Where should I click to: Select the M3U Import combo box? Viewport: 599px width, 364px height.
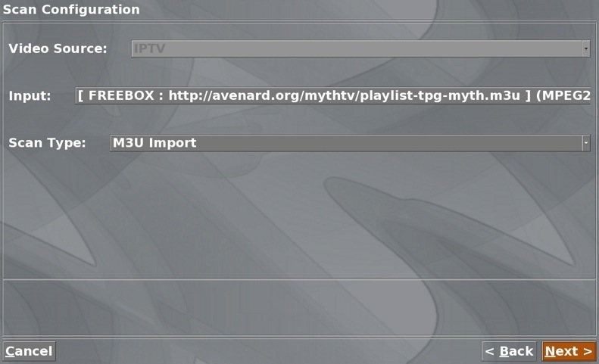350,143
